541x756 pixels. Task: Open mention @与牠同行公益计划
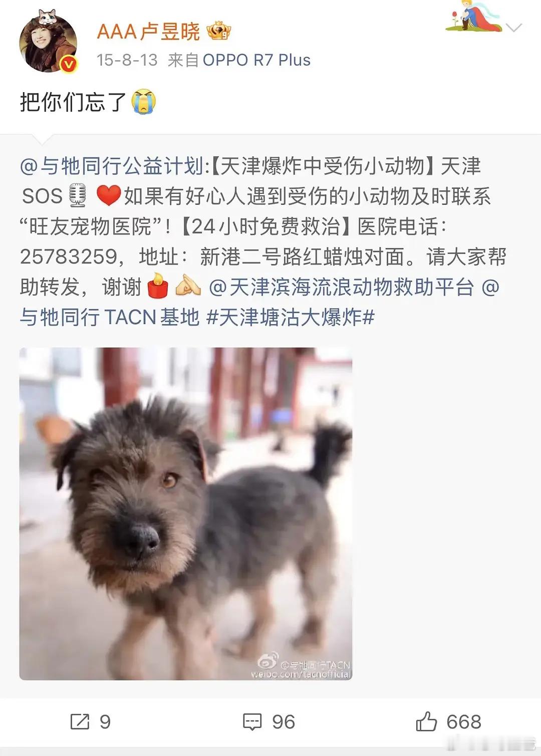112,166
